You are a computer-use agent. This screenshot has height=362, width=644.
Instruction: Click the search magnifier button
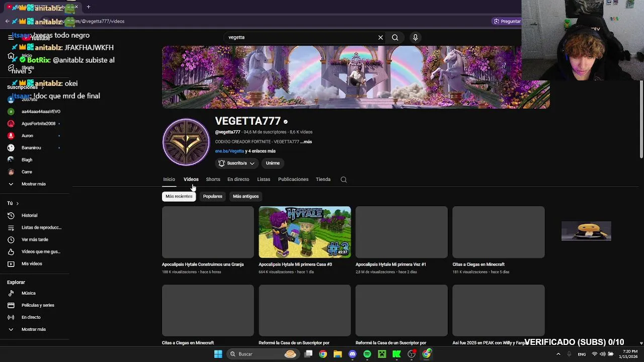coord(395,37)
